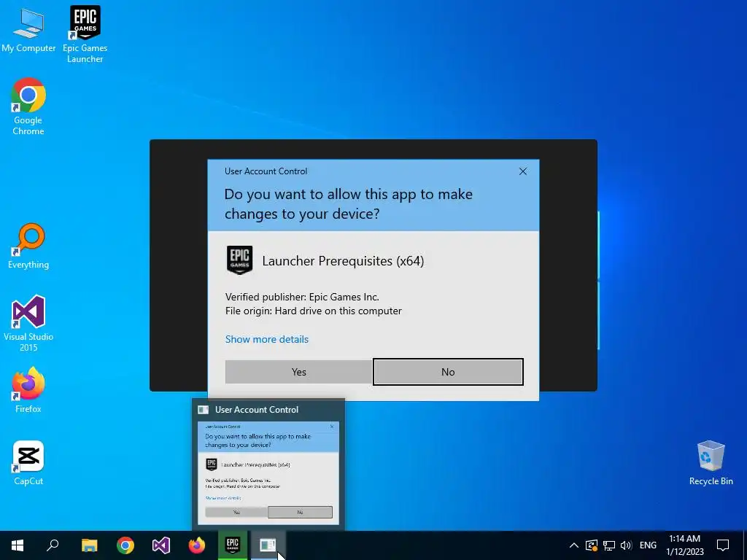
Task: Click Verified publisher: Epic Games Inc. text
Action: point(302,297)
